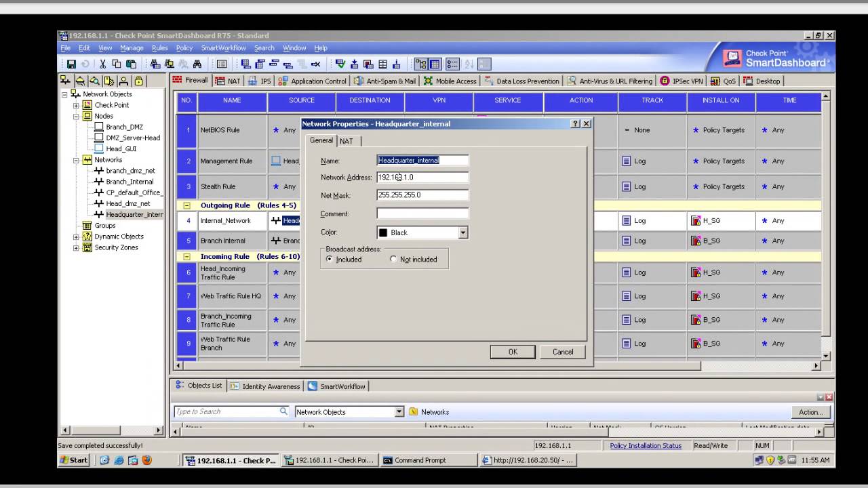The image size is (868, 488).
Task: Click the Save icon in toolbar
Action: tap(71, 64)
